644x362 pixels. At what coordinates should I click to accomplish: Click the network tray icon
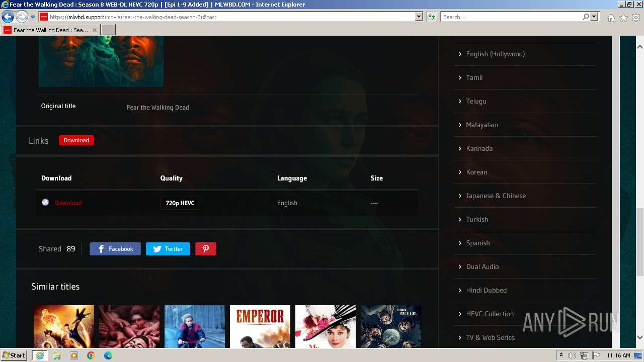(x=584, y=355)
